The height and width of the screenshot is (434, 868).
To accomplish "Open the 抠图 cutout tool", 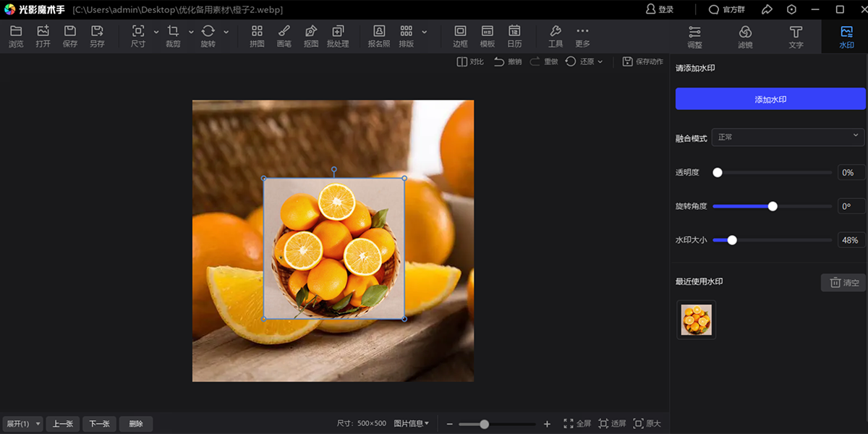I will coord(311,36).
